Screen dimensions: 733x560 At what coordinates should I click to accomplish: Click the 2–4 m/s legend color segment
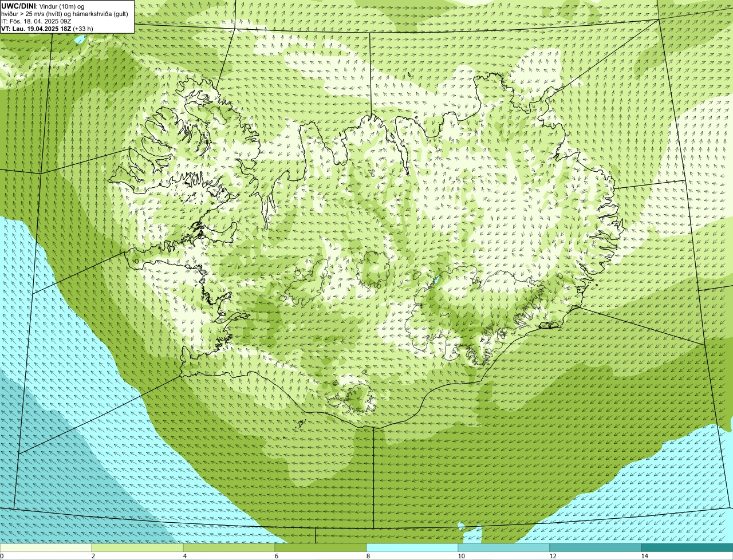coord(137,548)
